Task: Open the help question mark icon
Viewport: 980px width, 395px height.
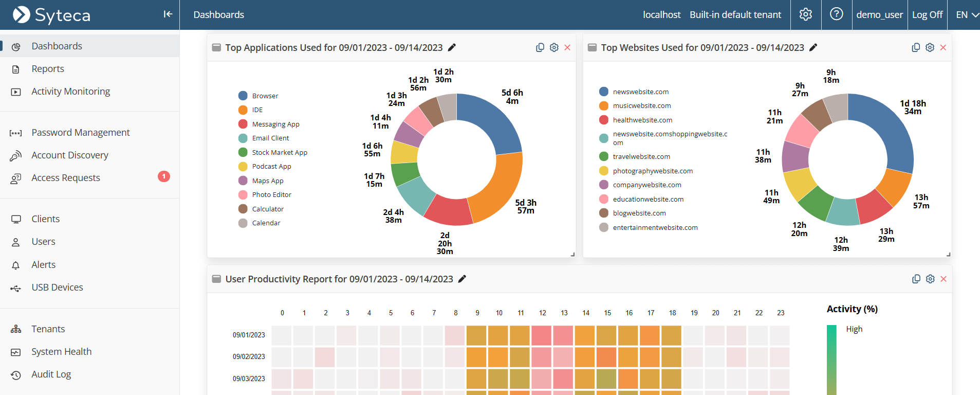Action: [836, 14]
